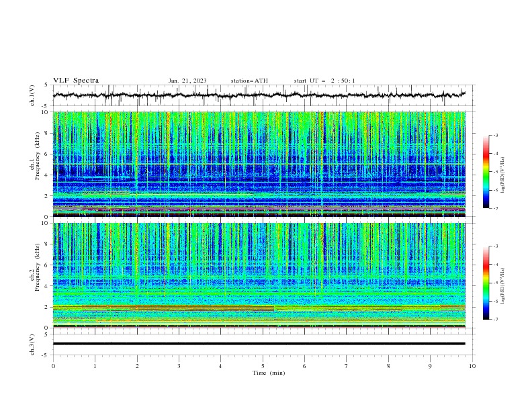Screen dimensions: 532x411
Task: Click the '10' tick on the time axis
Action: click(472, 366)
